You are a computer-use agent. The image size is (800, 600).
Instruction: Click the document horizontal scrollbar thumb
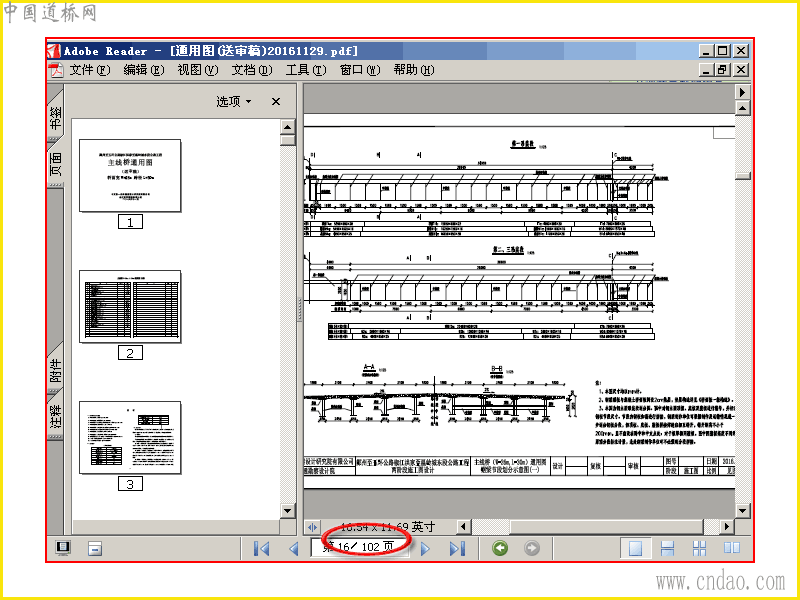607,526
